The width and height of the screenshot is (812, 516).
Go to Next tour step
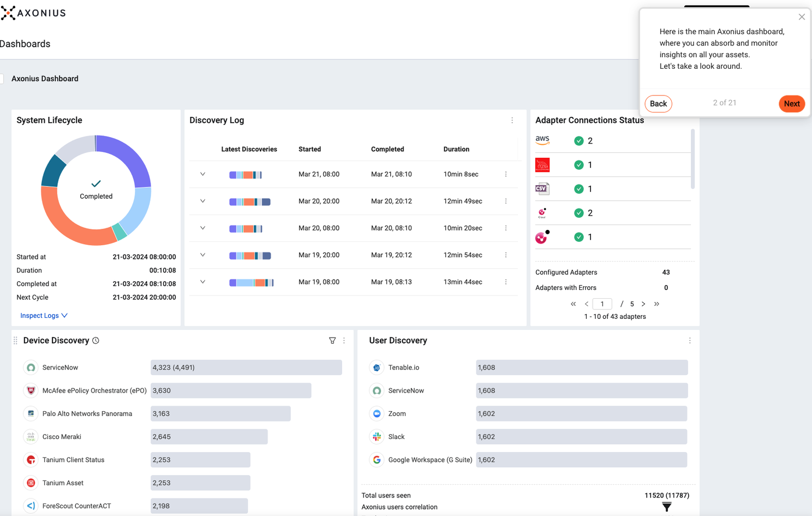[791, 104]
